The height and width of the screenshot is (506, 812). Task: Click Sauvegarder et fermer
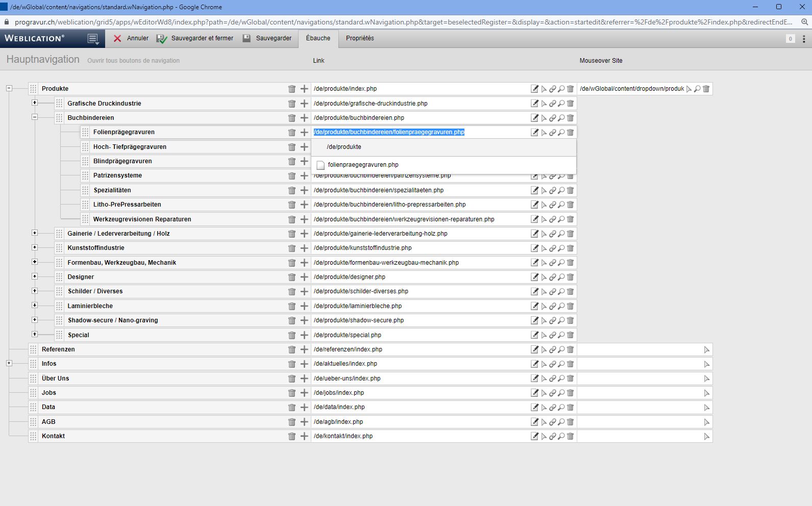[x=195, y=38]
